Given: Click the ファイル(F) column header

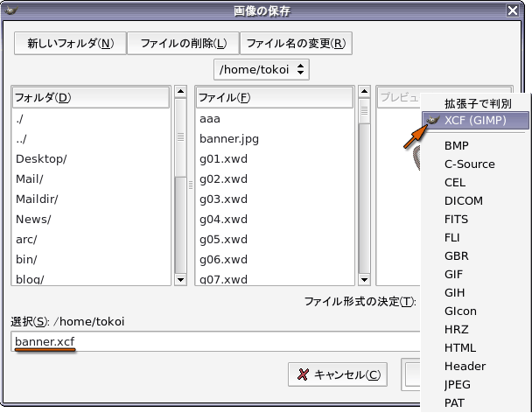Looking at the screenshot, I should click(x=275, y=97).
